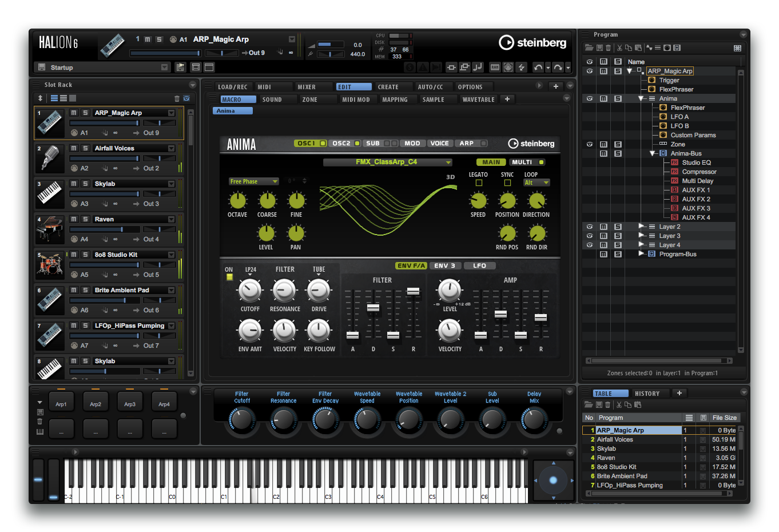This screenshot has height=532, width=779.
Task: Click the trash icon in the Slot Rack
Action: point(177,98)
